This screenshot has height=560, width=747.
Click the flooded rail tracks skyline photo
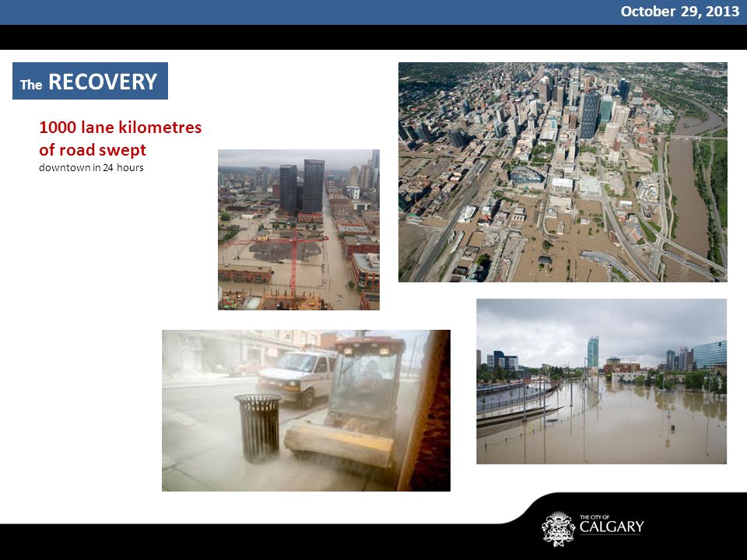601,381
